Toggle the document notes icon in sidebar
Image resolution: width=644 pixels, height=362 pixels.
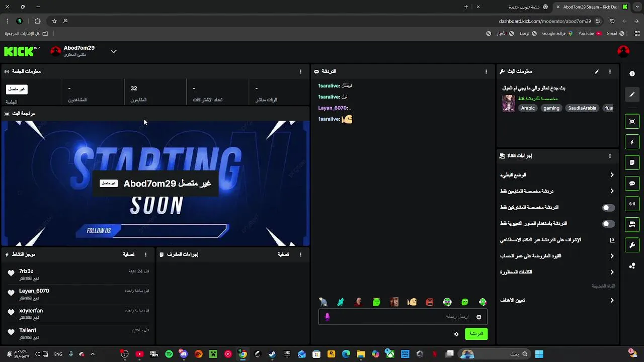tap(632, 163)
